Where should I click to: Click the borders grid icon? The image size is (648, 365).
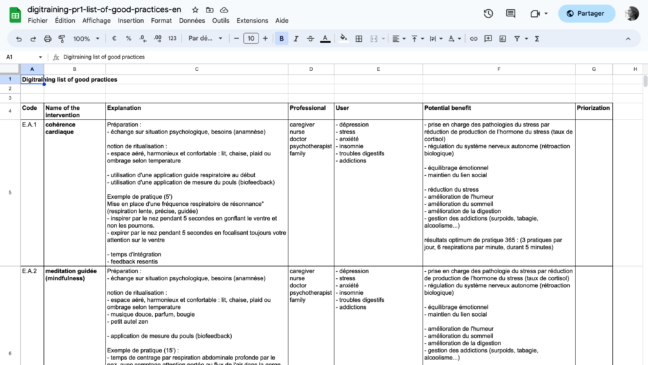359,39
